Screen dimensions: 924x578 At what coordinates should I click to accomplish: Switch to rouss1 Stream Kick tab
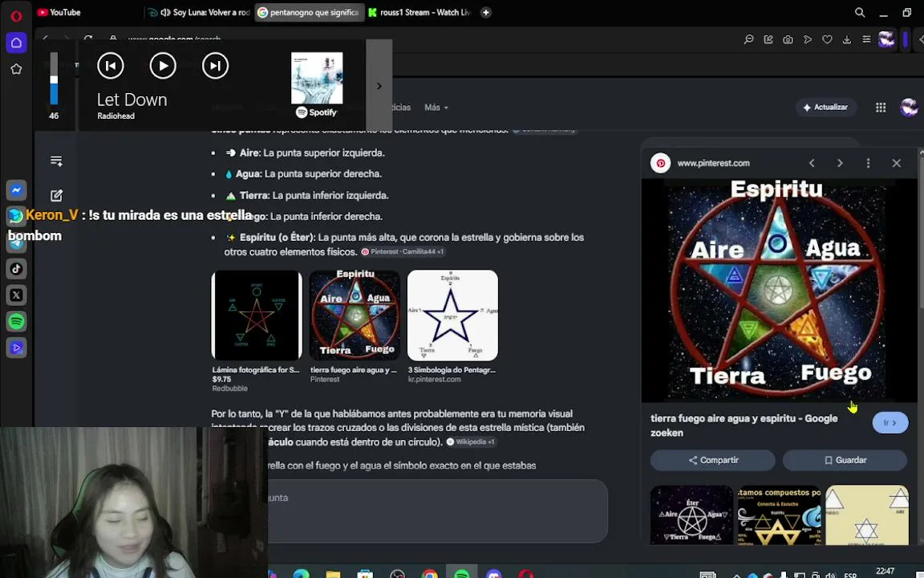419,12
